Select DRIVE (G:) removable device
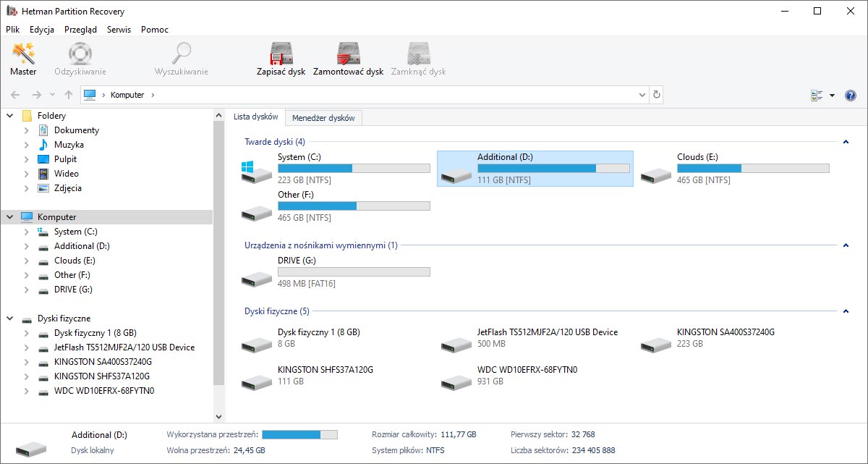The width and height of the screenshot is (868, 464). 336,273
